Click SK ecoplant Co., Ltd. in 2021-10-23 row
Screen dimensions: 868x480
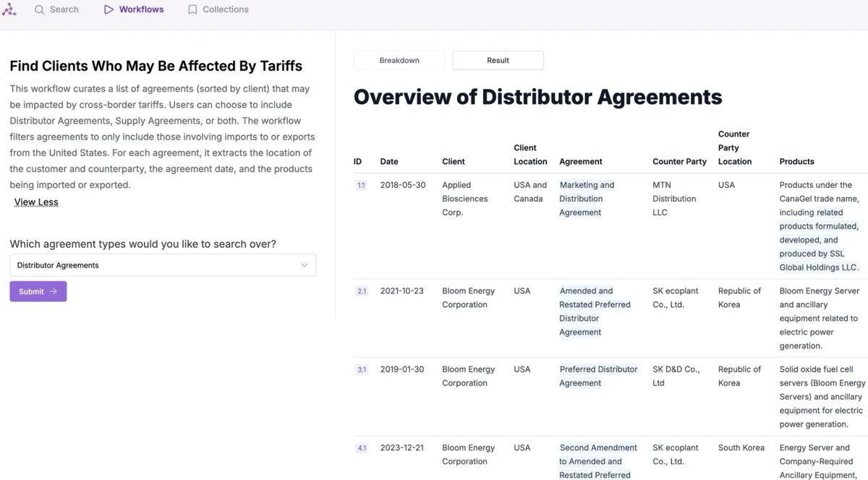(676, 298)
